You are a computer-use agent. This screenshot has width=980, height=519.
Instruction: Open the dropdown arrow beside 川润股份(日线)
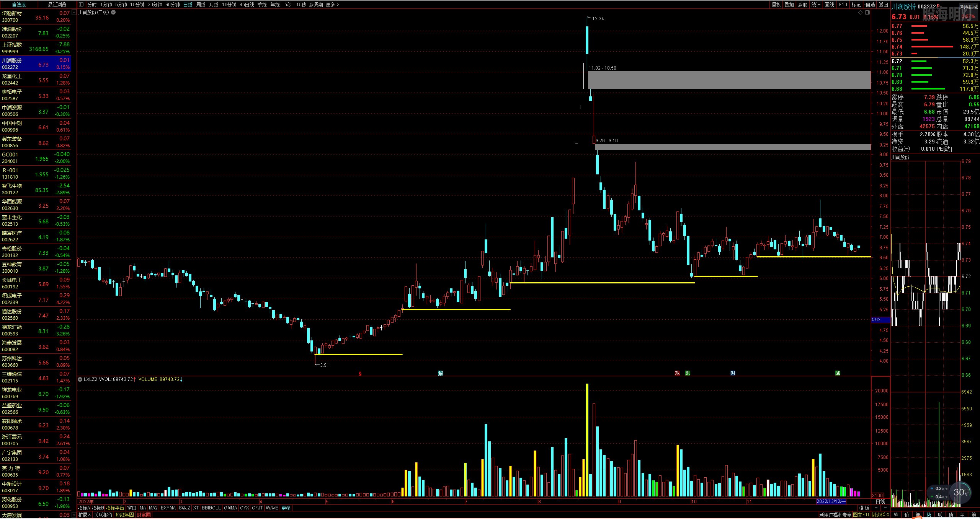(113, 12)
